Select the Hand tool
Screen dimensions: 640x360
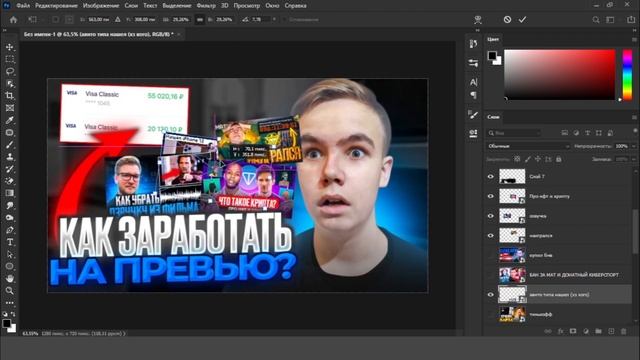point(10,279)
